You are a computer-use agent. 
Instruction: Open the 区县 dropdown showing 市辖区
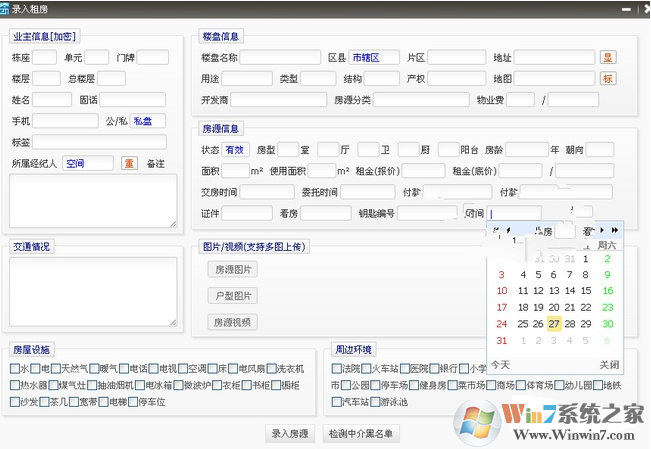[374, 57]
